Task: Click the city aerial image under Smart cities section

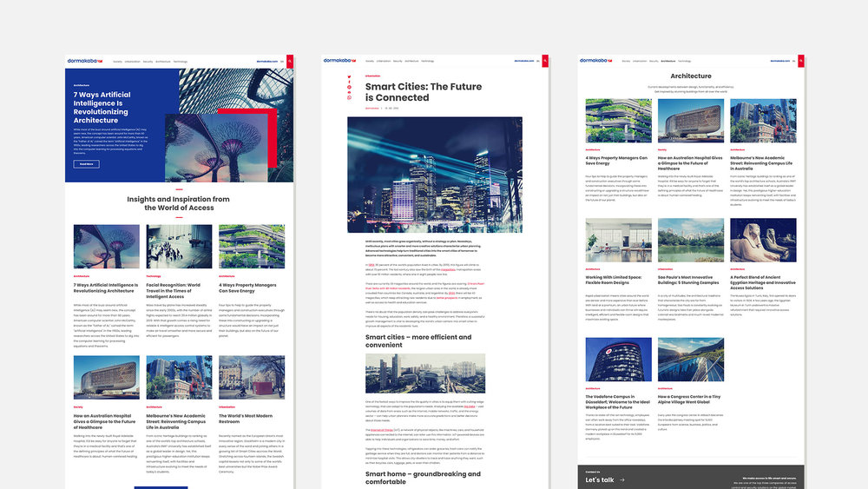Action: pos(425,373)
